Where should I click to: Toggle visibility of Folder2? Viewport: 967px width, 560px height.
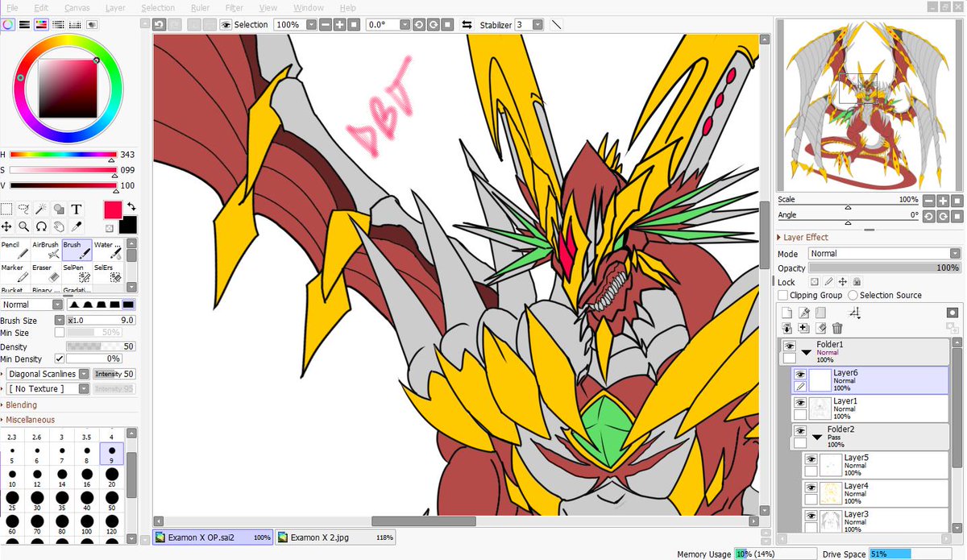[800, 431]
